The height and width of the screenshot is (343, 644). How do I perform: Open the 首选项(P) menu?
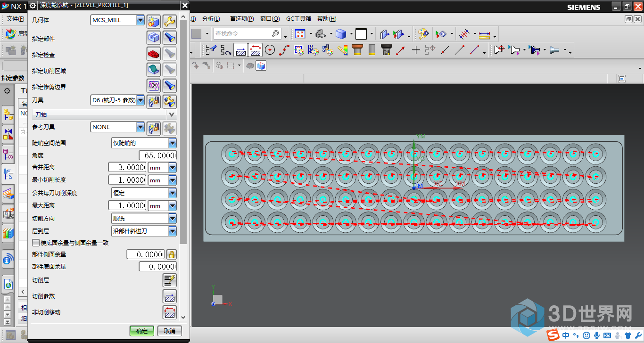coord(242,19)
